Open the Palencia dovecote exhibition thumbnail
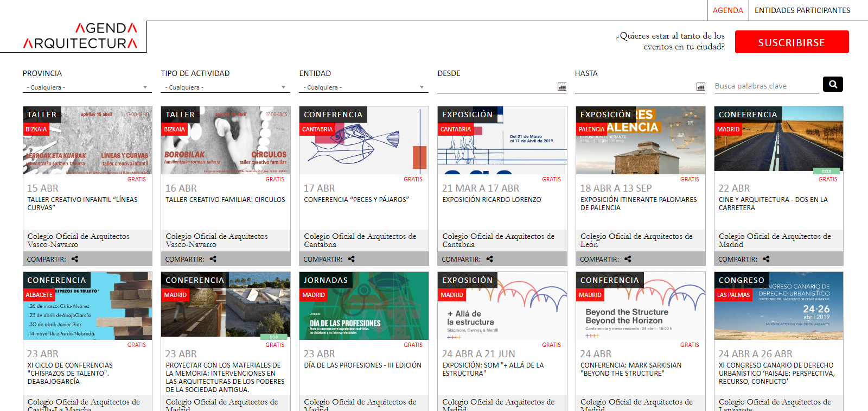Image resolution: width=868 pixels, height=411 pixels. point(641,140)
